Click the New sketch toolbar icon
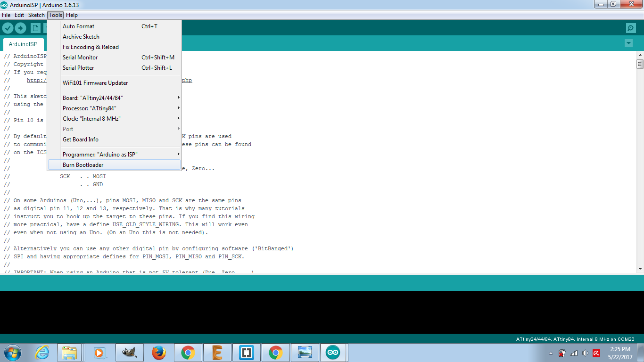This screenshot has height=362, width=644. pos(35,28)
